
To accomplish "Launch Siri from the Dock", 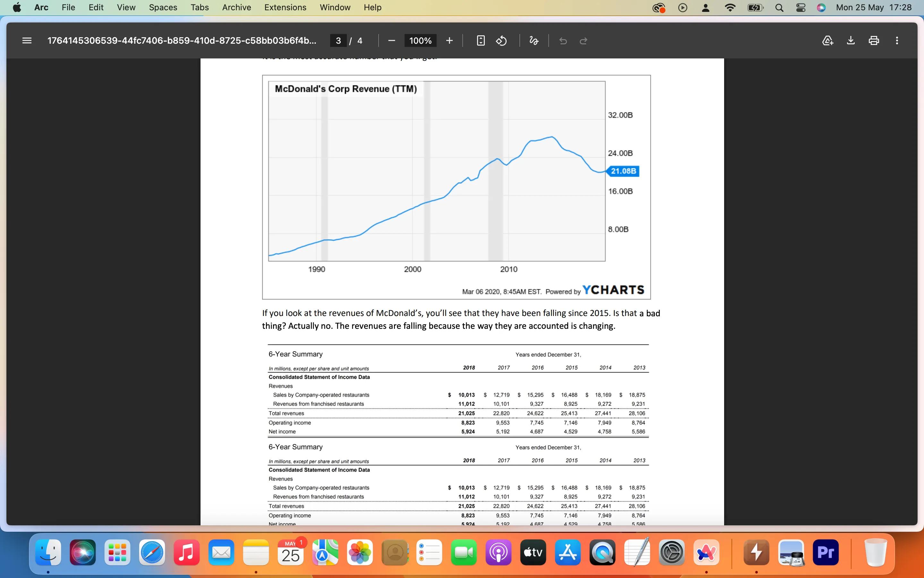I will click(83, 552).
